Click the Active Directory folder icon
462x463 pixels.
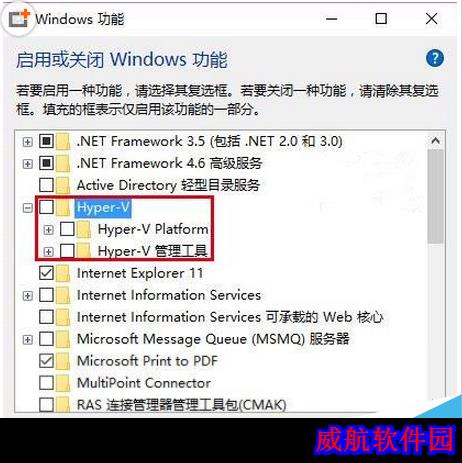[63, 185]
